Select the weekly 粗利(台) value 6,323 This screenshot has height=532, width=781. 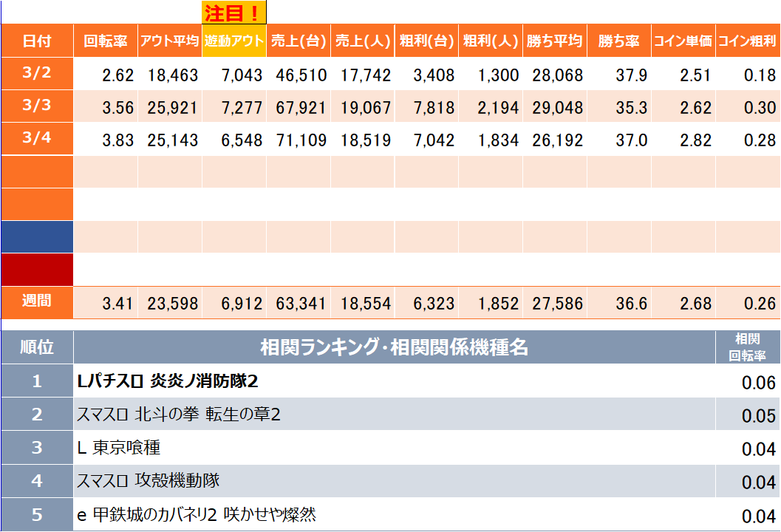pyautogui.click(x=430, y=304)
